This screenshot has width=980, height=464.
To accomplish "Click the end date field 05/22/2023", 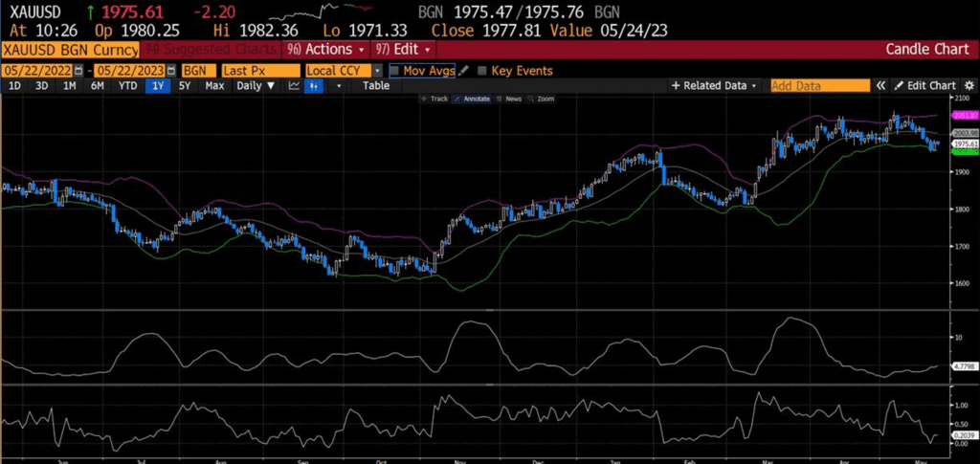I will pyautogui.click(x=130, y=71).
